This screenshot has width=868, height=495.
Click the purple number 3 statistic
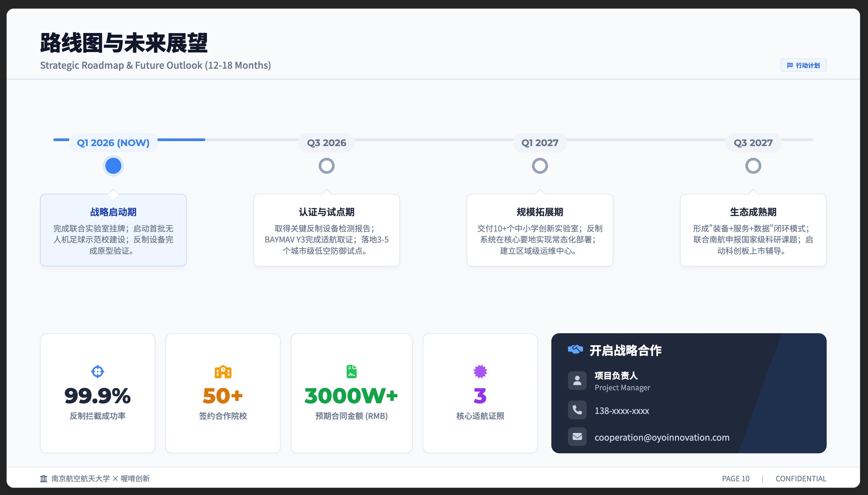point(480,396)
